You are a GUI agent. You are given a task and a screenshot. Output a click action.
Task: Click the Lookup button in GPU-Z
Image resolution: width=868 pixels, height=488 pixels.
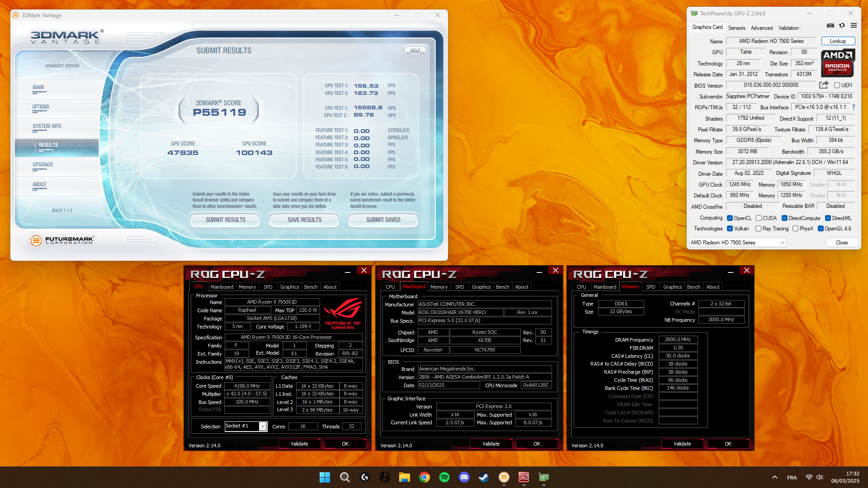pos(838,41)
